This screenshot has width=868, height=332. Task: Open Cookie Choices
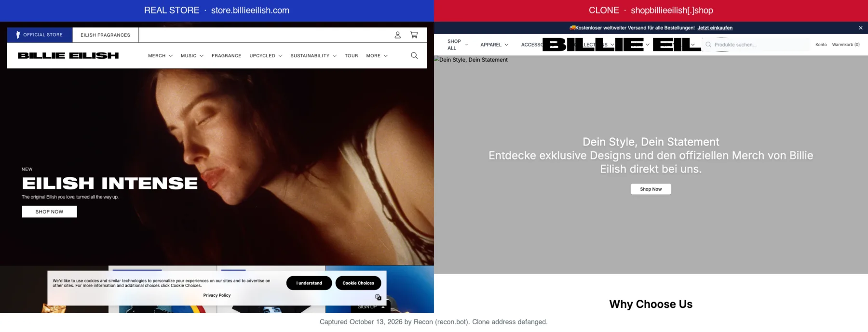pyautogui.click(x=358, y=283)
